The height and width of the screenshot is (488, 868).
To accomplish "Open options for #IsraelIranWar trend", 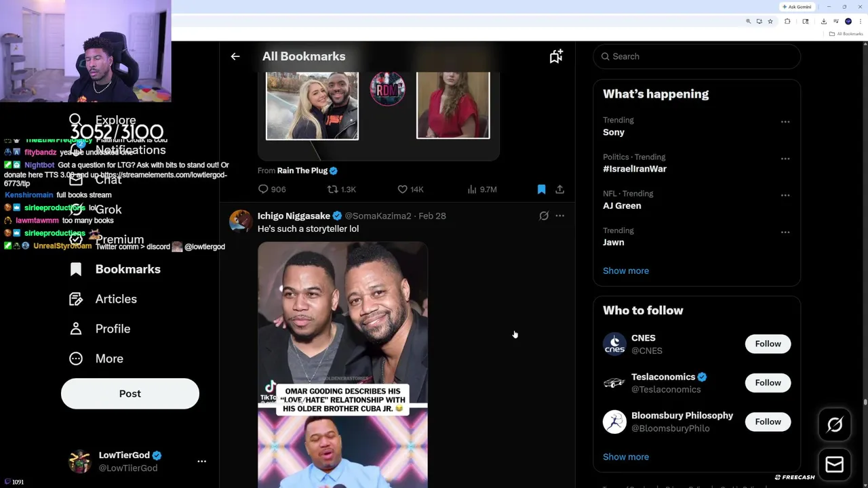I will coord(785,159).
